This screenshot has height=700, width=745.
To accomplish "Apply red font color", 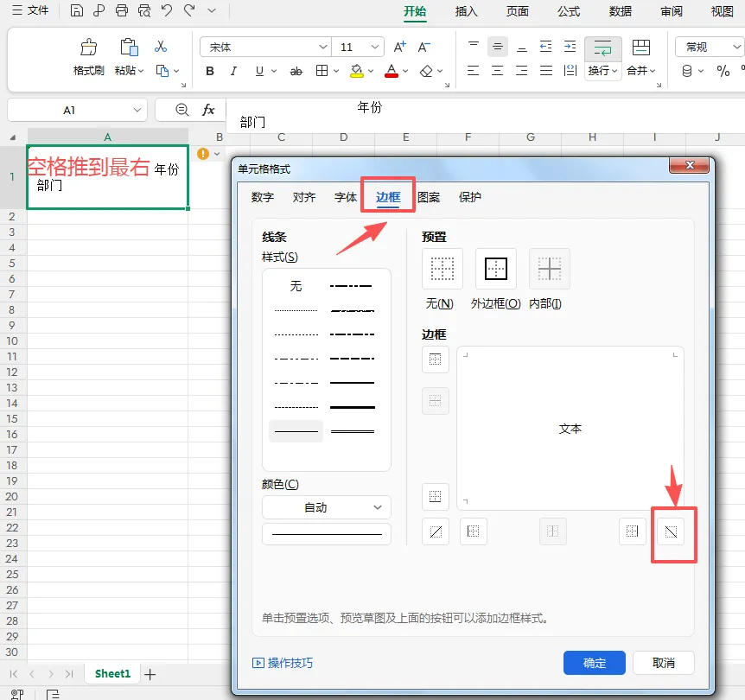I will click(391, 71).
